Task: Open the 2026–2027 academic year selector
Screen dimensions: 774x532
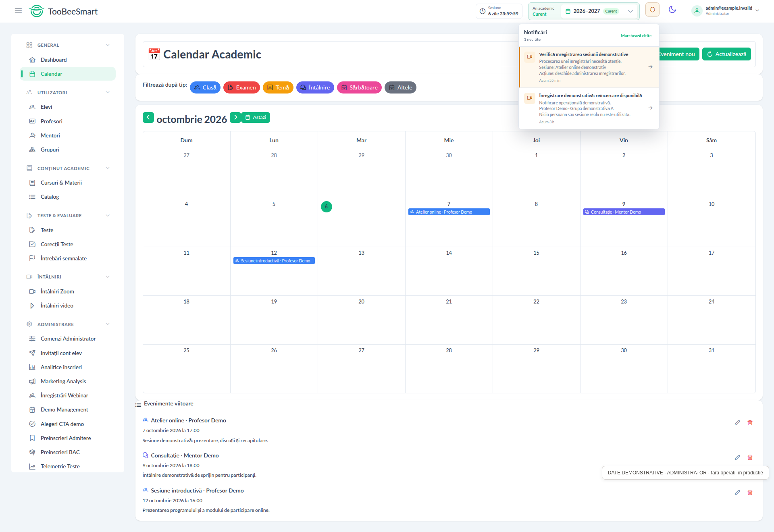Action: 599,11
